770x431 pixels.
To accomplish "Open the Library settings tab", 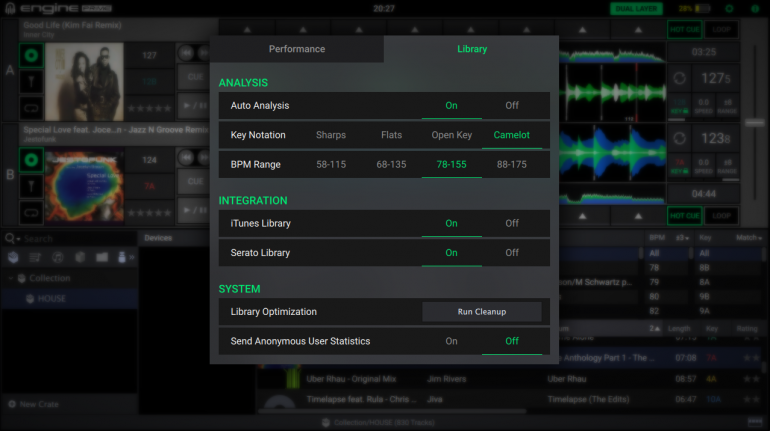I will tap(472, 49).
